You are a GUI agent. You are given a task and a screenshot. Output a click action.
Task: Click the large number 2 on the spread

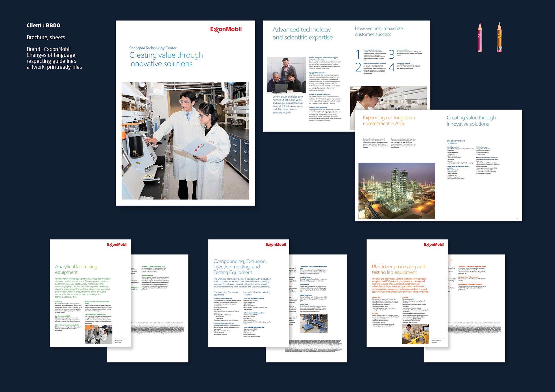pos(358,67)
